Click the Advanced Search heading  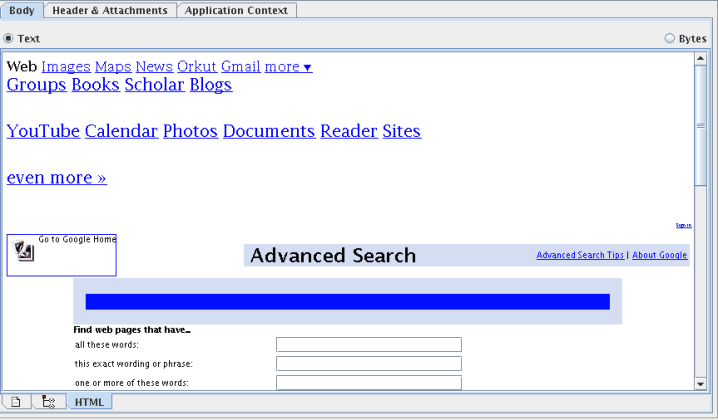coord(333,256)
